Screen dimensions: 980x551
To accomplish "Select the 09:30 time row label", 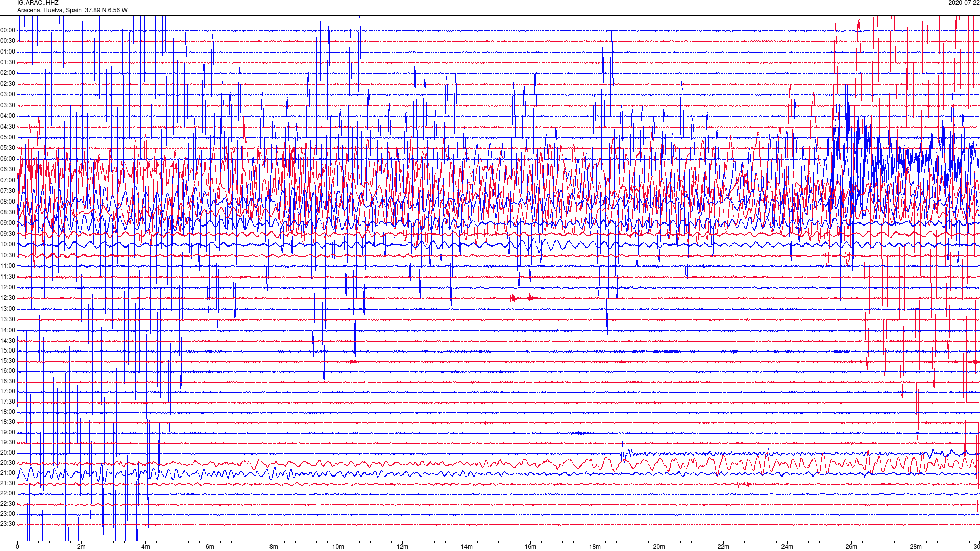I will coord(8,234).
